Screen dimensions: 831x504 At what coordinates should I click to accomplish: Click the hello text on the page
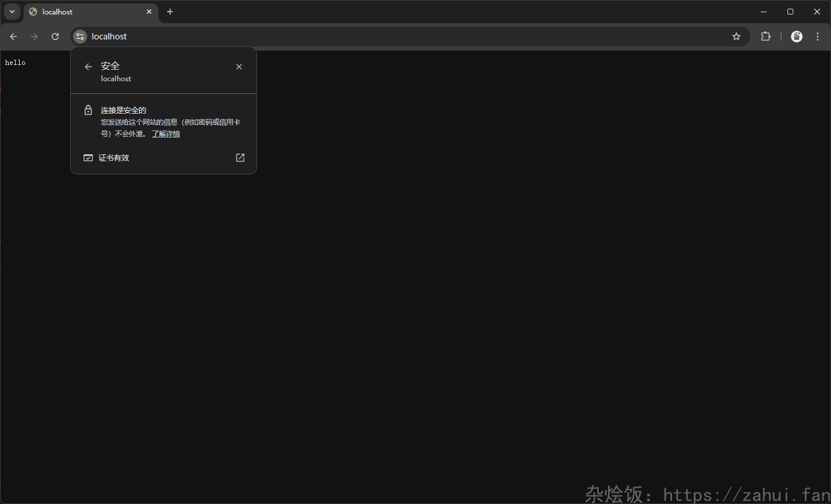point(15,63)
